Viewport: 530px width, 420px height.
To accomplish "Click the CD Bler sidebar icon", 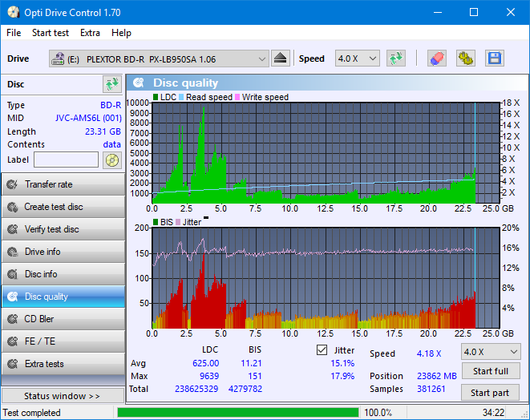I will (13, 319).
